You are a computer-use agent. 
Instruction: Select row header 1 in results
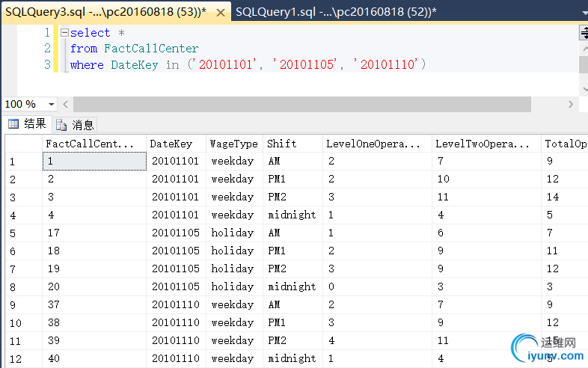click(x=24, y=162)
